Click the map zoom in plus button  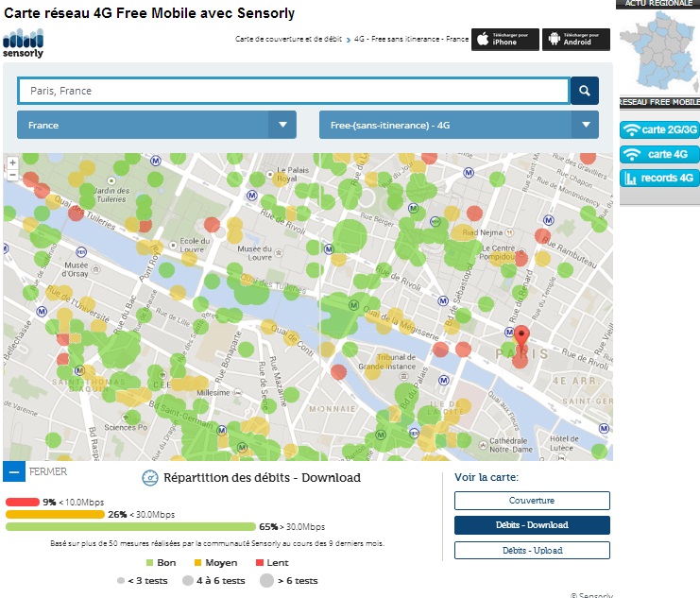coord(11,162)
